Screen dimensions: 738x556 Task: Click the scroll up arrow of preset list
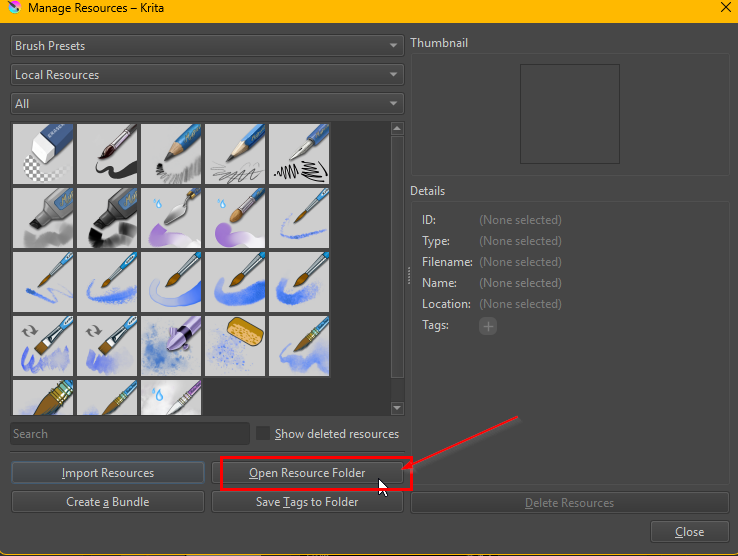[397, 129]
